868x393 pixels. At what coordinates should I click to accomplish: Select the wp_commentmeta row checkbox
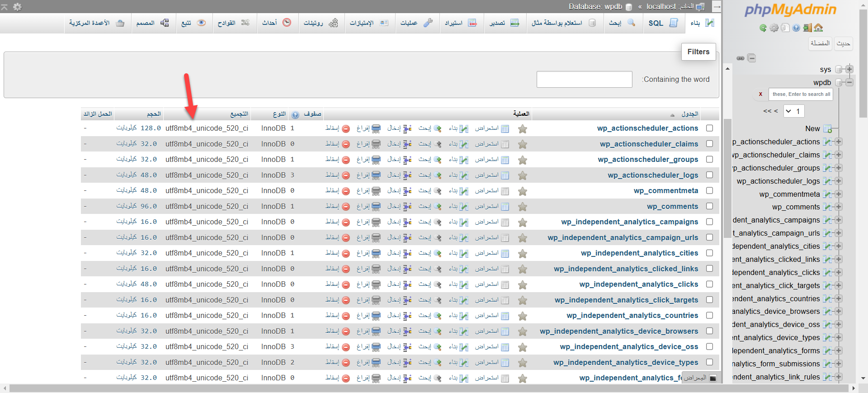[x=709, y=190]
